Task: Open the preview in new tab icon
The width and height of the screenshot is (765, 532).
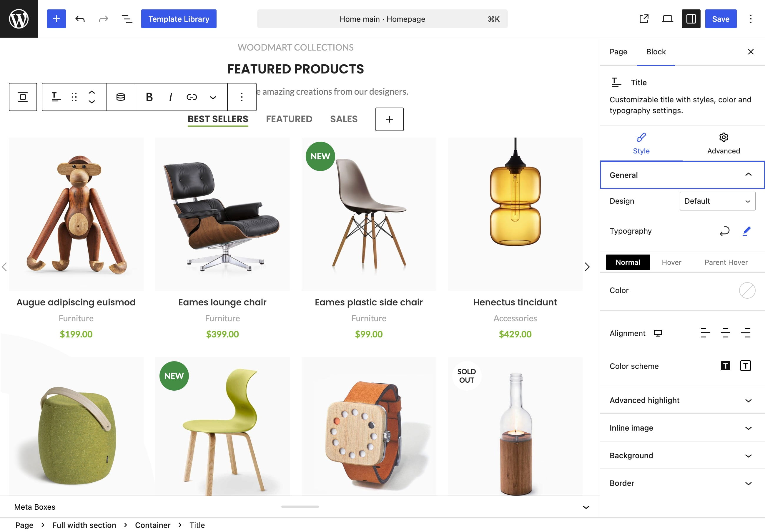Action: (x=644, y=19)
